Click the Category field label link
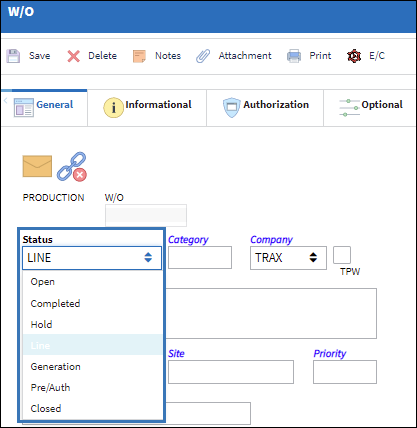 pyautogui.click(x=188, y=240)
